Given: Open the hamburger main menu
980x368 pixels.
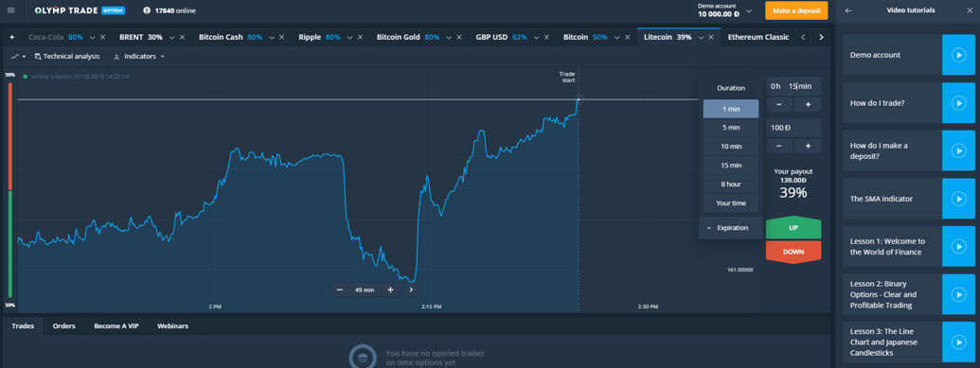Looking at the screenshot, I should [12, 10].
